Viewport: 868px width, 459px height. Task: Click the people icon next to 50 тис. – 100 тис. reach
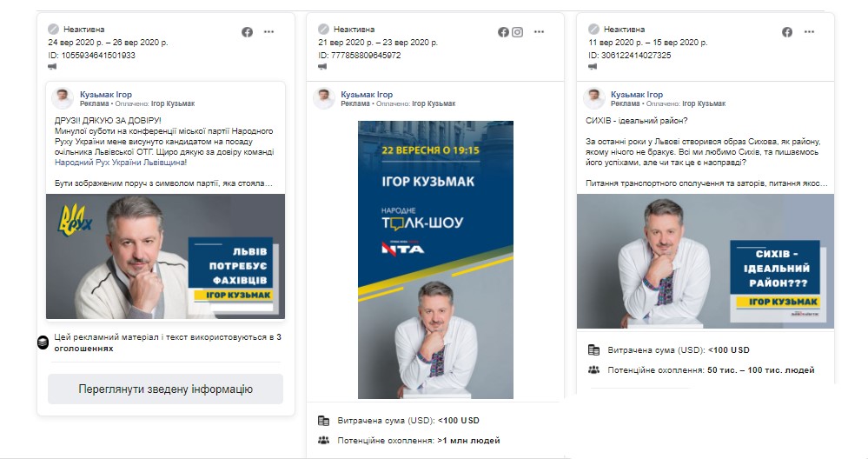click(x=593, y=369)
